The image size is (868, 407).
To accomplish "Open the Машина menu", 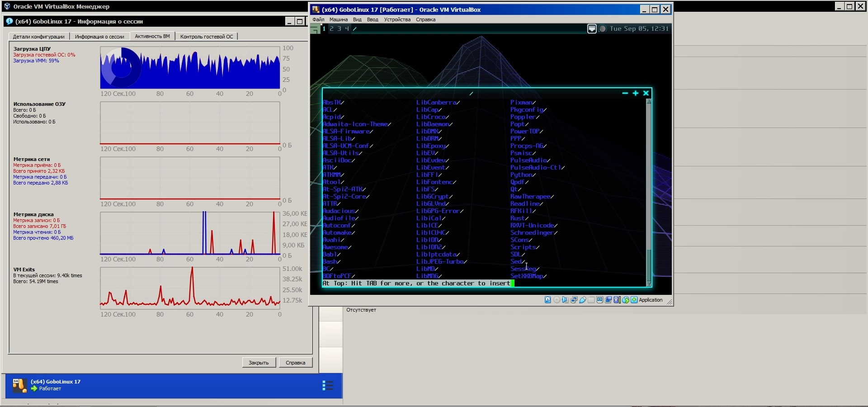I will point(338,19).
